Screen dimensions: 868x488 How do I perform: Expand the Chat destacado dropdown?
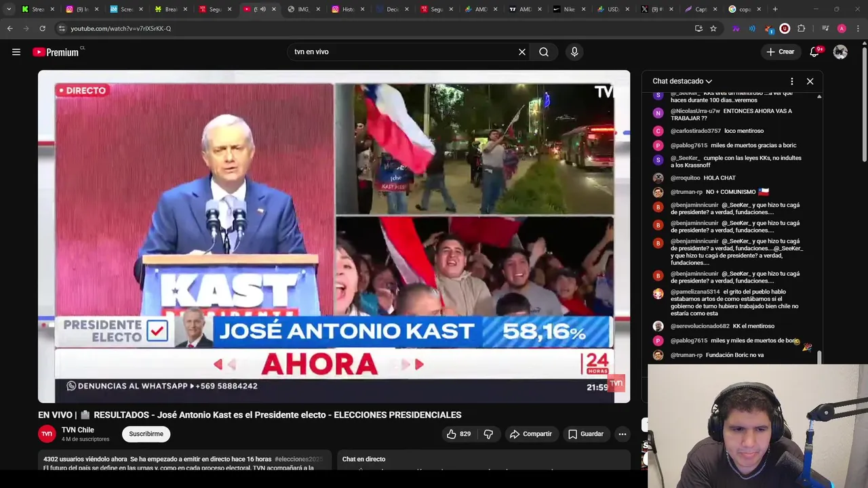pyautogui.click(x=682, y=81)
